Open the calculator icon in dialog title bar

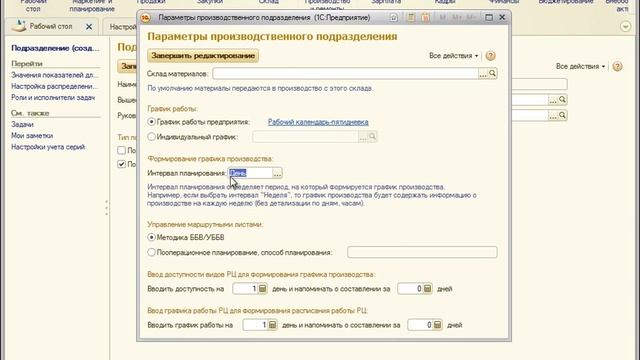pyautogui.click(x=411, y=18)
